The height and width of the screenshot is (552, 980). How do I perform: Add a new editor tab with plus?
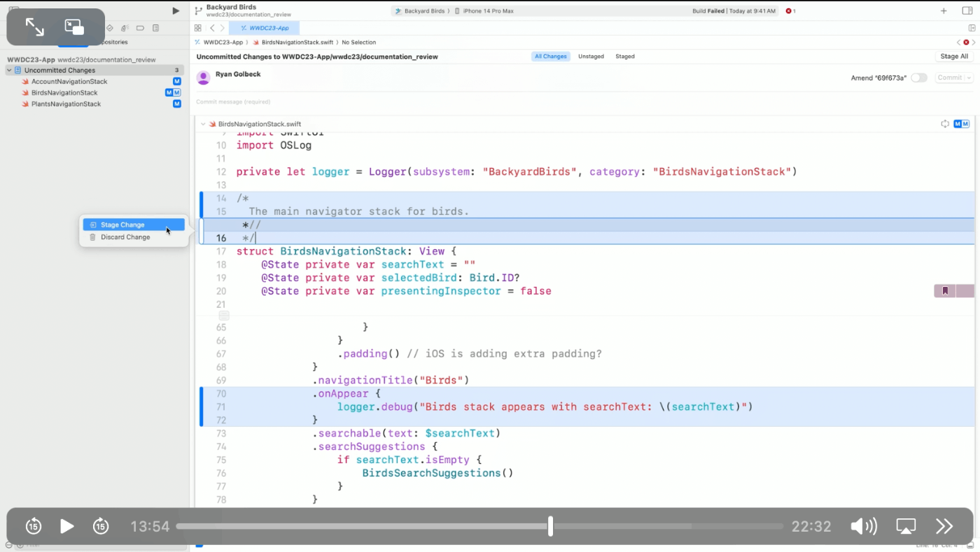[x=944, y=11]
